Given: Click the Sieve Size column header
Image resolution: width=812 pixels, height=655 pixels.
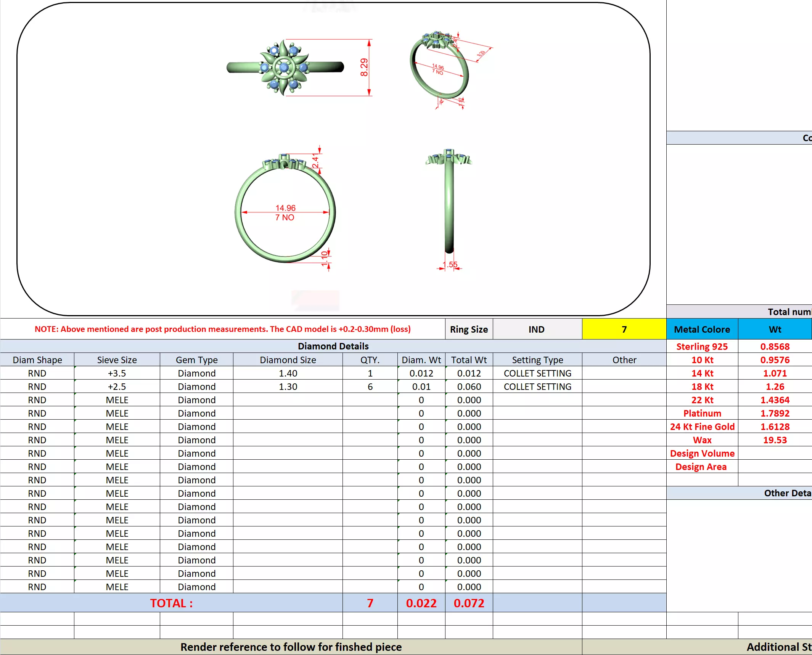Looking at the screenshot, I should pyautogui.click(x=117, y=360).
